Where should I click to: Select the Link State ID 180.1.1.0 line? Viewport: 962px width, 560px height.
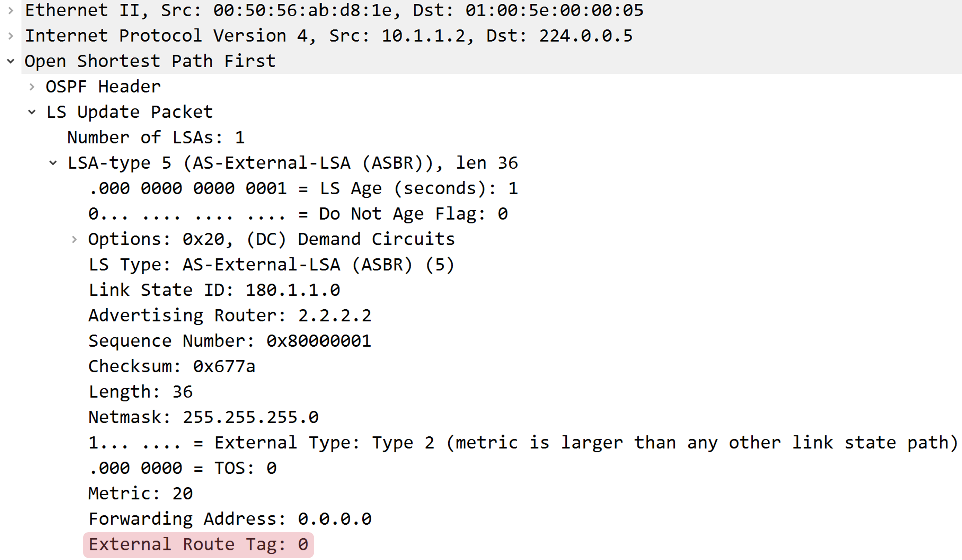coord(214,290)
